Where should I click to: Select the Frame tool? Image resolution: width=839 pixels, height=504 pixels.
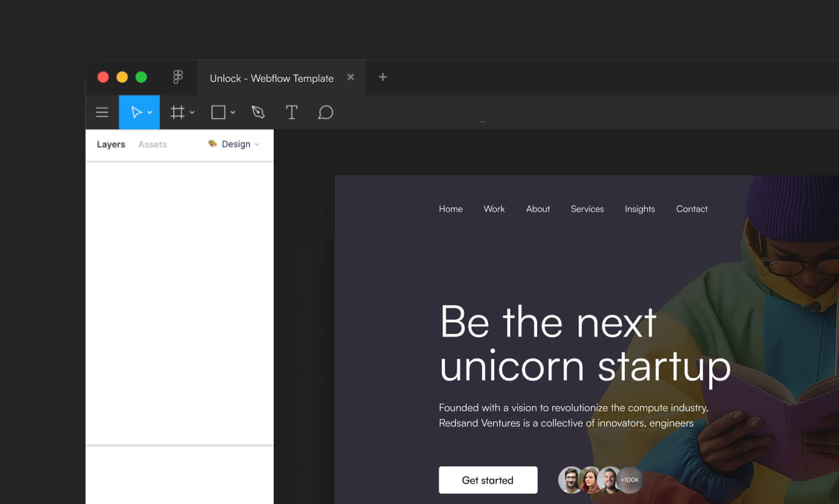point(177,113)
